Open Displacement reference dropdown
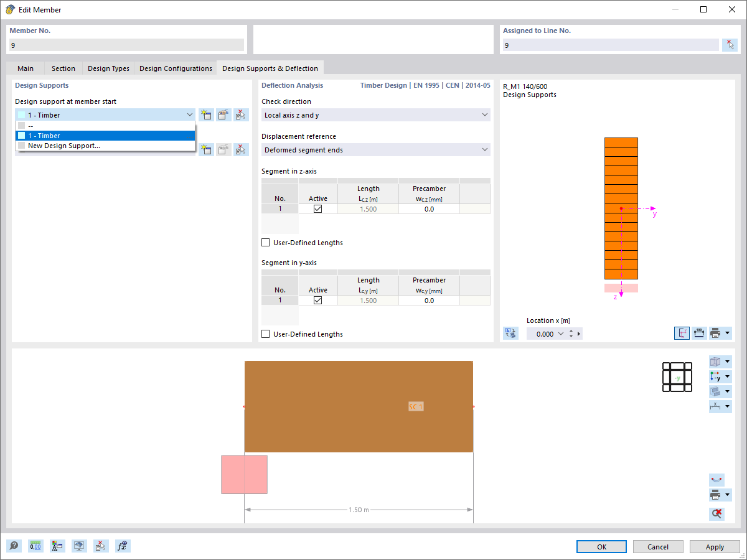Viewport: 747px width, 560px height. 376,150
